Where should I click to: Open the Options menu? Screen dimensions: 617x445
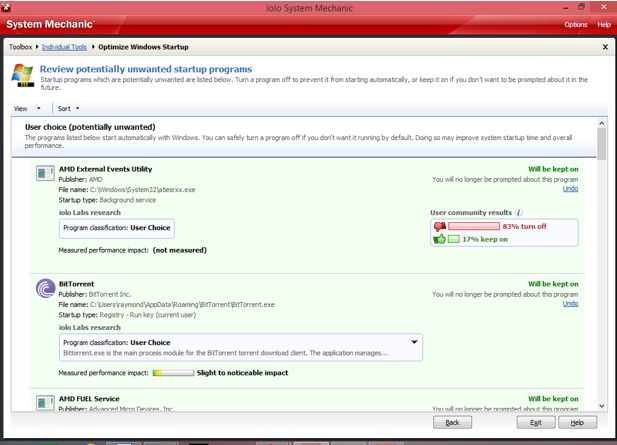click(576, 24)
